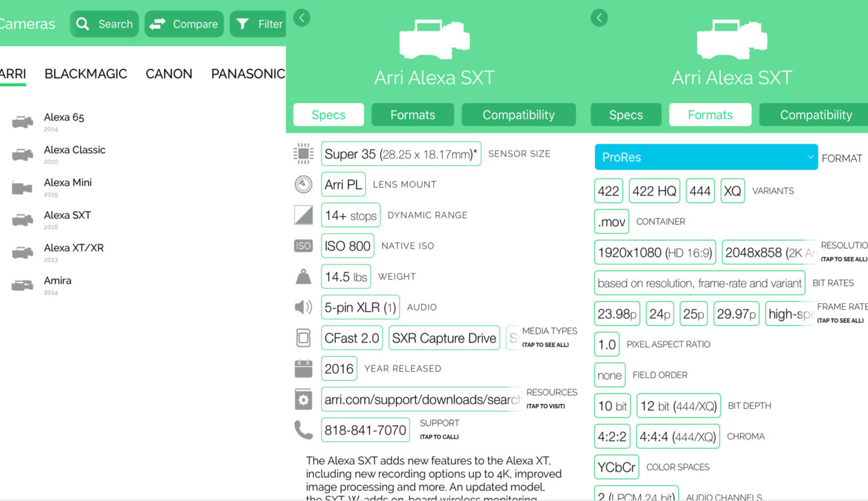Image resolution: width=868 pixels, height=501 pixels.
Task: Select the active Specs tab in the Specs panel
Action: [x=329, y=115]
